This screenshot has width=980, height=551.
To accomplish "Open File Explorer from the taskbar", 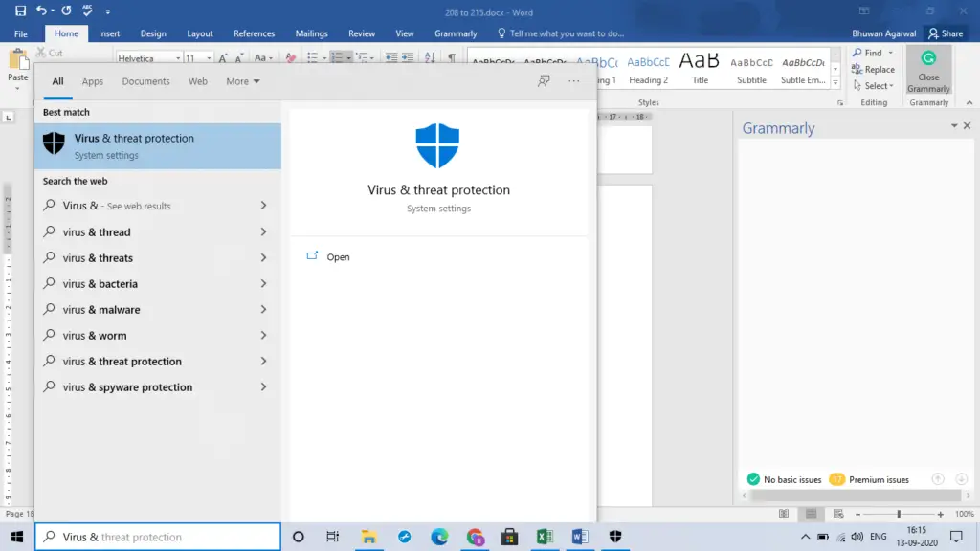I will click(x=368, y=537).
